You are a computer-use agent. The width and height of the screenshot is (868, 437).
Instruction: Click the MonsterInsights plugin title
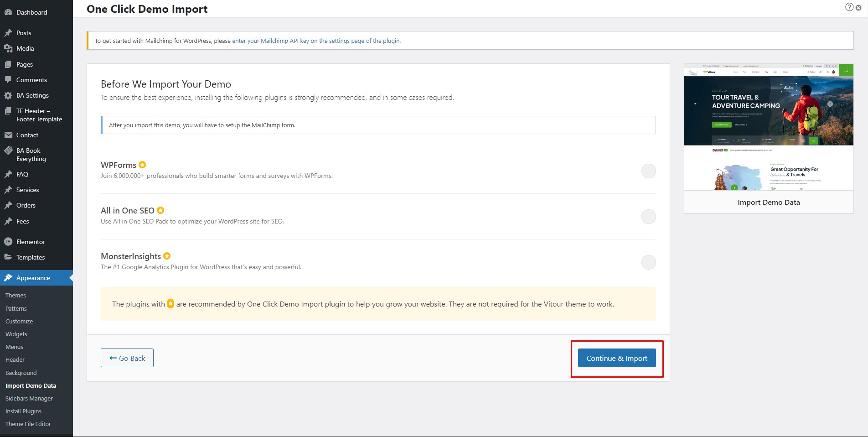(x=131, y=256)
